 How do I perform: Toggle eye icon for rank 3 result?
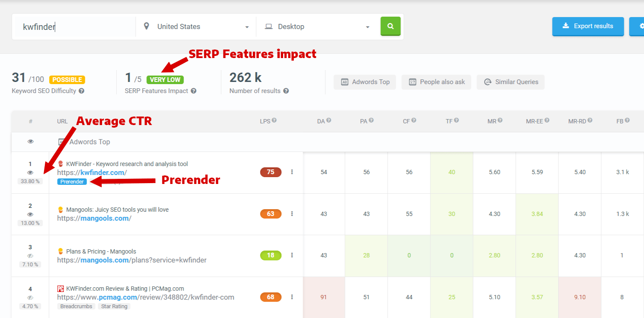(x=30, y=256)
